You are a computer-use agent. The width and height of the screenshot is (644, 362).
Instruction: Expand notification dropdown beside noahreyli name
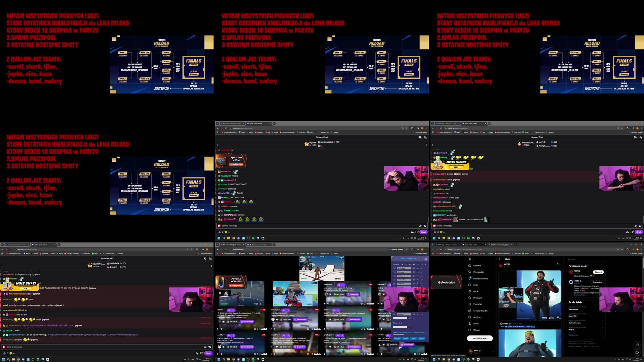point(288,310)
